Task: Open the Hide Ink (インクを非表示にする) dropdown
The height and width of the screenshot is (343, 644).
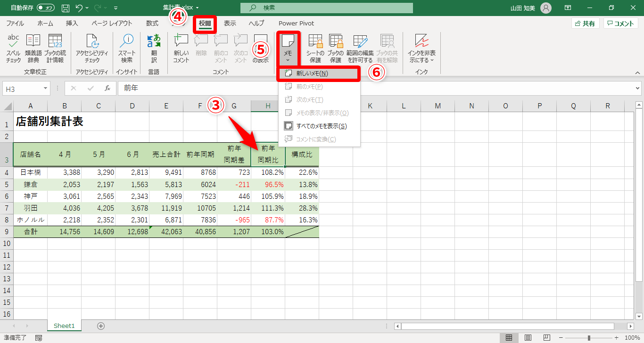Action: click(x=421, y=48)
